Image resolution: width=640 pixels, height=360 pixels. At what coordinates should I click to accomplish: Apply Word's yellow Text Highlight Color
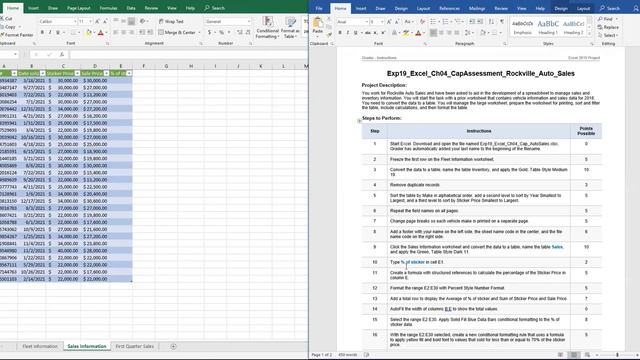click(406, 33)
